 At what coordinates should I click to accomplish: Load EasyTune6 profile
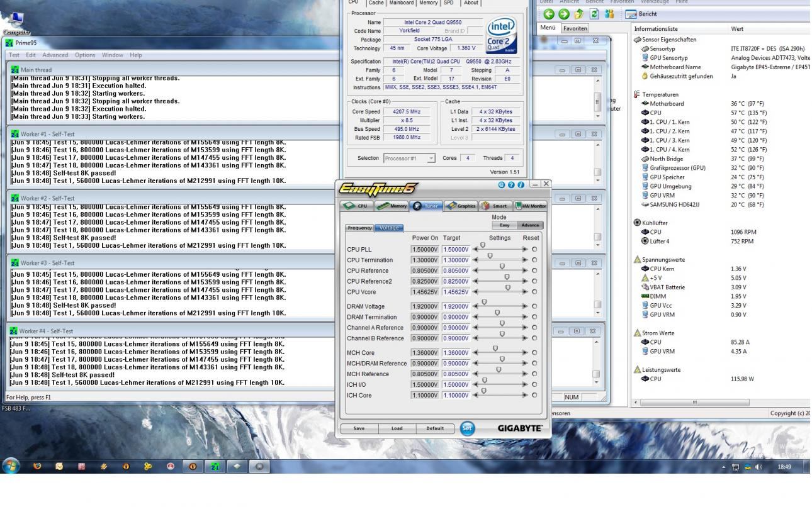pyautogui.click(x=397, y=428)
